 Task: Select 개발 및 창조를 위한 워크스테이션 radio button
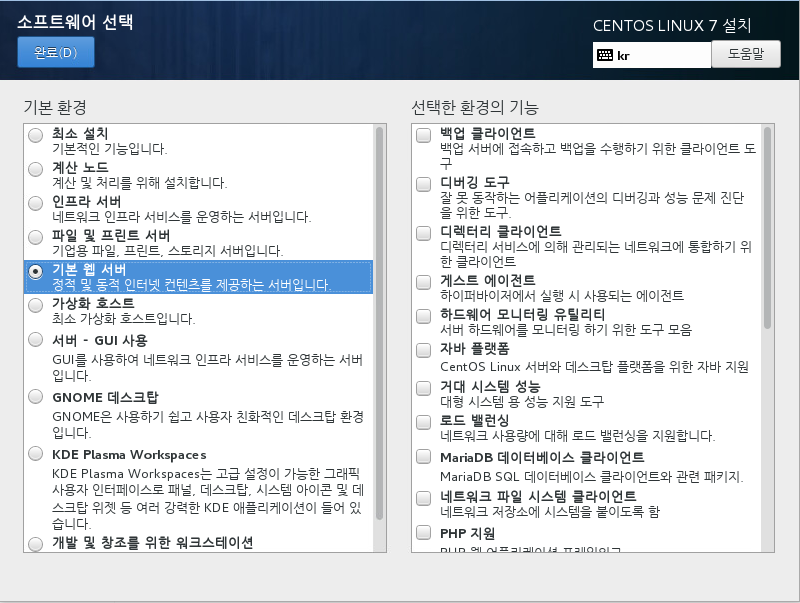(35, 544)
